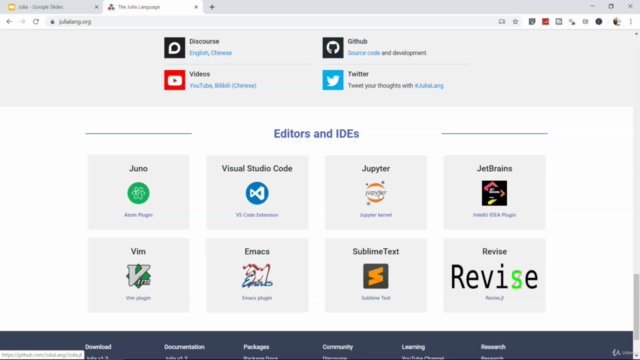640x360 pixels.
Task: Open the Jupyter logo icon
Action: (376, 193)
